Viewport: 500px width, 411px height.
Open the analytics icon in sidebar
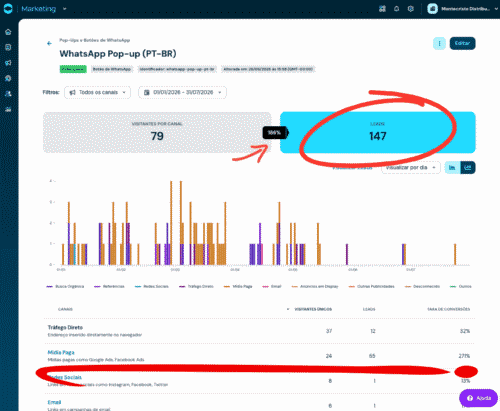pos(8,109)
